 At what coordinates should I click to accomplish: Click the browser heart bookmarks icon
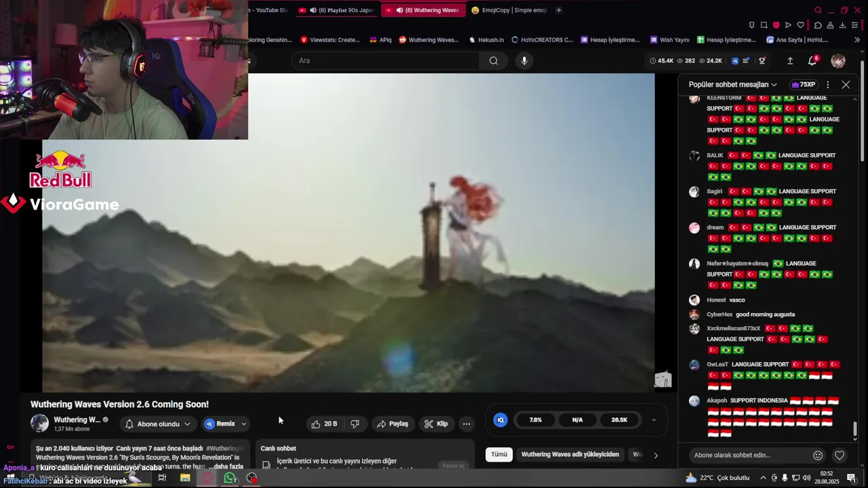click(x=800, y=25)
